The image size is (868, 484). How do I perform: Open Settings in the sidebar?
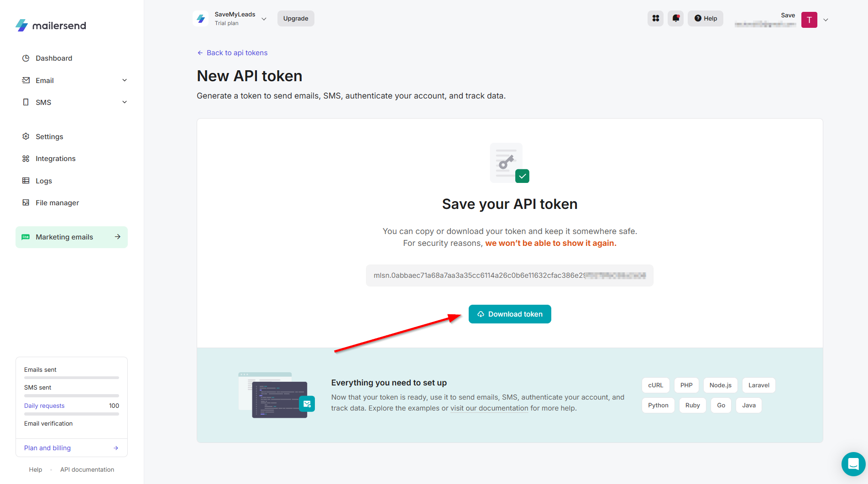[49, 137]
